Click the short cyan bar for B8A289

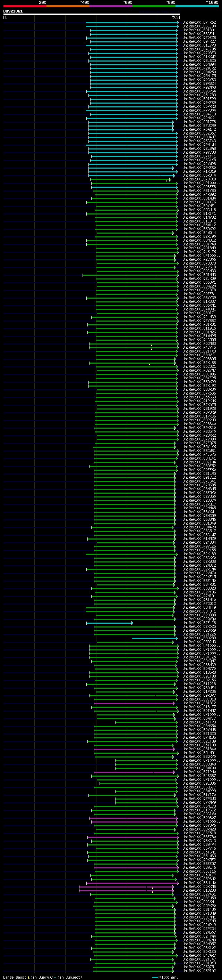155,638
